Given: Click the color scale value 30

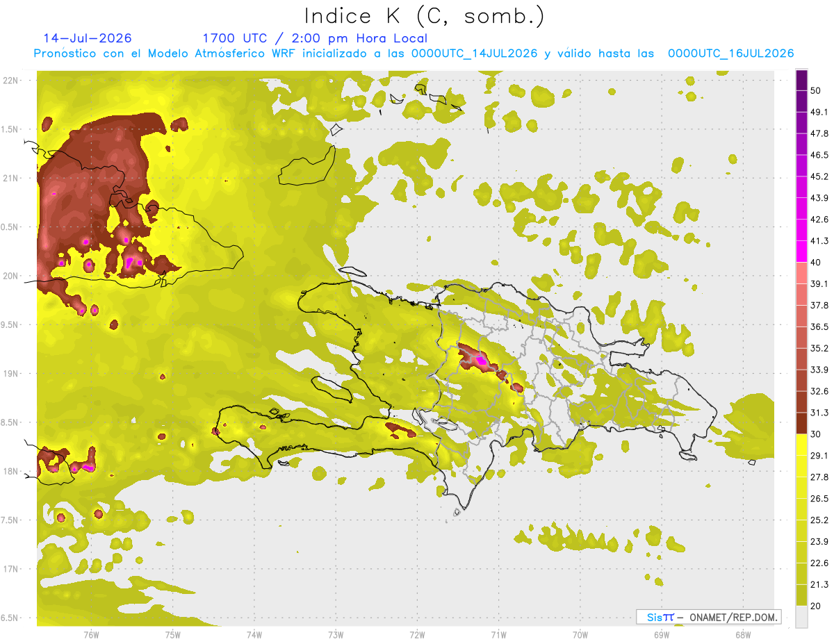Looking at the screenshot, I should point(816,434).
